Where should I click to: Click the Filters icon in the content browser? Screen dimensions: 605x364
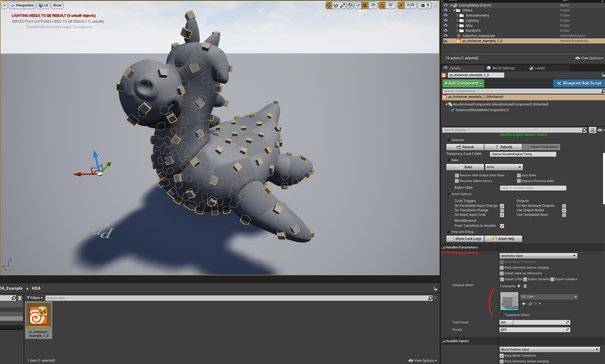coord(29,298)
